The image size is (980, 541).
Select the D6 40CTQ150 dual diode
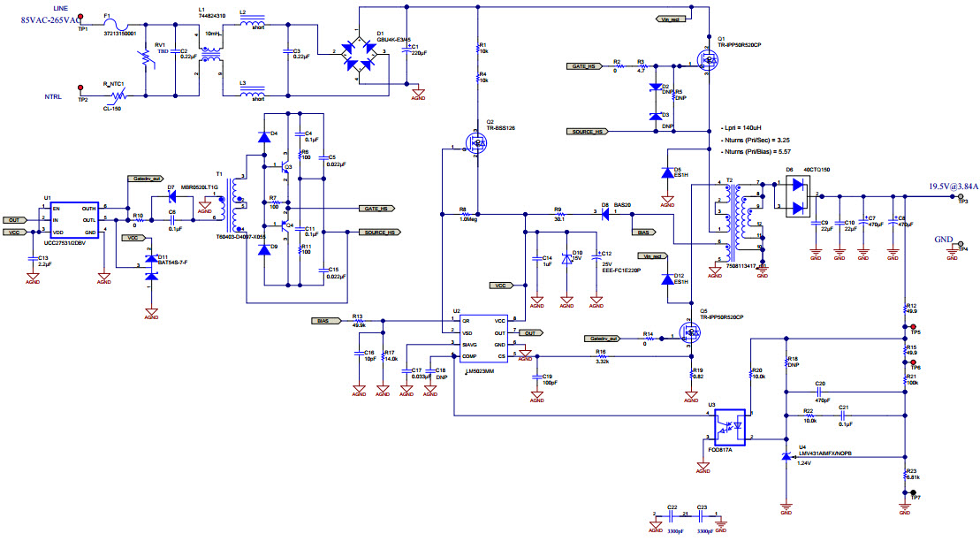pyautogui.click(x=797, y=196)
